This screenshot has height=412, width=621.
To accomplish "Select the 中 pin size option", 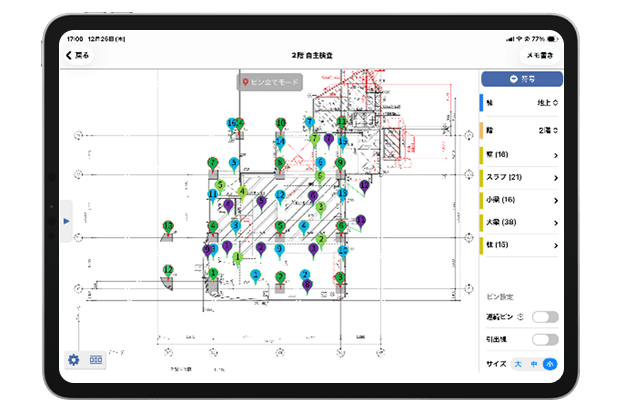I will (534, 364).
